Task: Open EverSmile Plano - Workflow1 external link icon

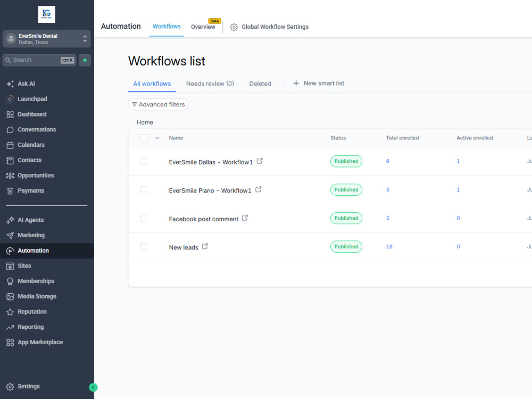Action: (258, 190)
